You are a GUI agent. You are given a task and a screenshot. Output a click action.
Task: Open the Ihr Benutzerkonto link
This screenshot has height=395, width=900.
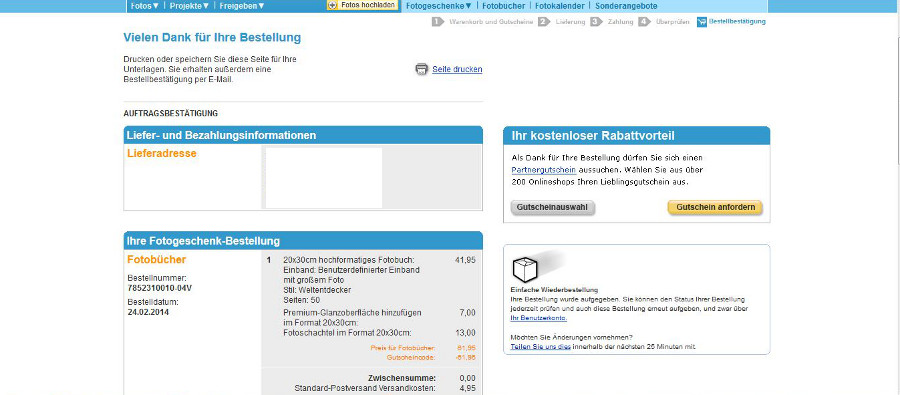[538, 318]
